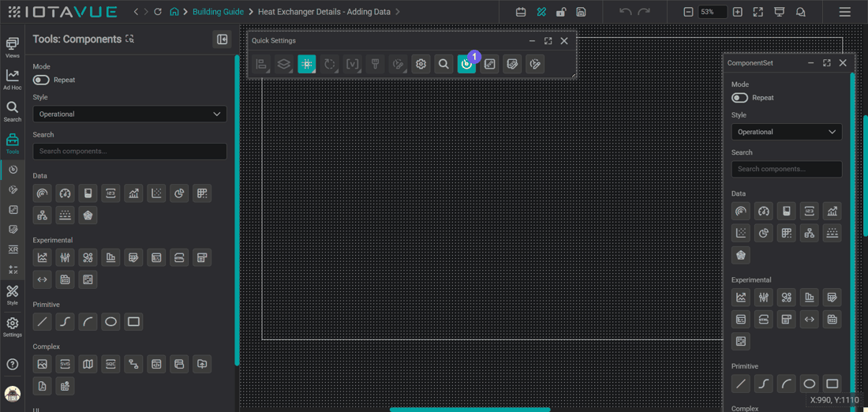Go to Home via house icon

[x=174, y=12]
